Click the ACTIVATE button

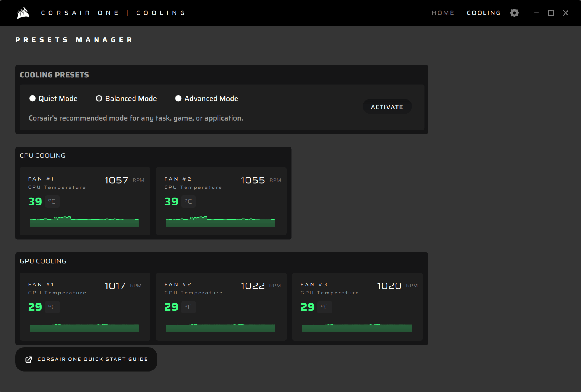tap(387, 107)
